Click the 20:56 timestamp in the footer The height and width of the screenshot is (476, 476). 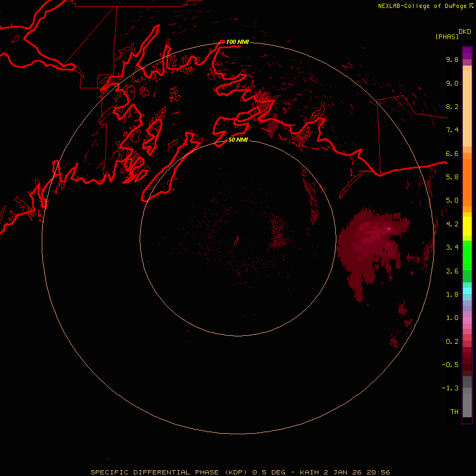(378, 472)
